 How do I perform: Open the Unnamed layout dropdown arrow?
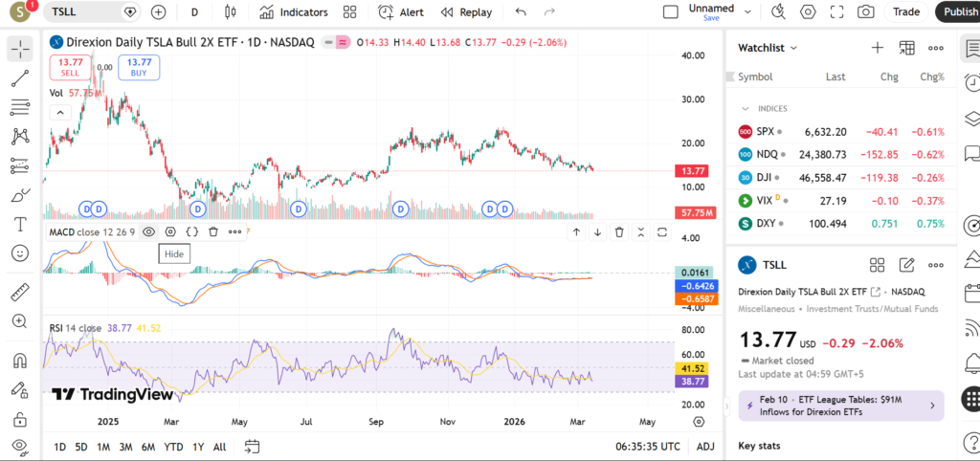click(x=748, y=12)
